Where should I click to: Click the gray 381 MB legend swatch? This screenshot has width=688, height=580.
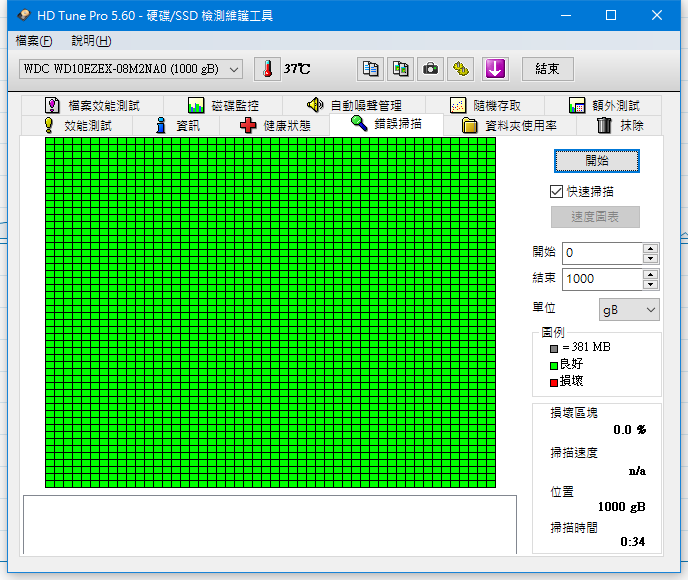554,349
